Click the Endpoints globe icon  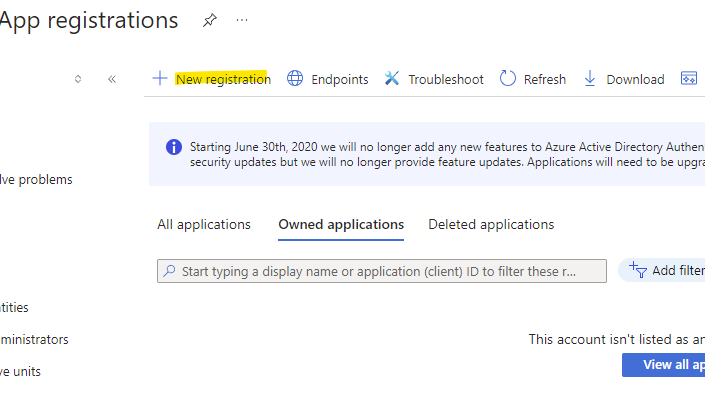click(x=295, y=78)
